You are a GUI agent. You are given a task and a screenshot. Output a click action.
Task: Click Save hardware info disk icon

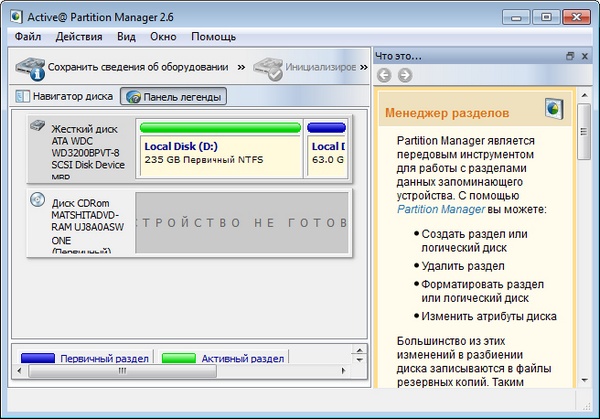[x=30, y=68]
